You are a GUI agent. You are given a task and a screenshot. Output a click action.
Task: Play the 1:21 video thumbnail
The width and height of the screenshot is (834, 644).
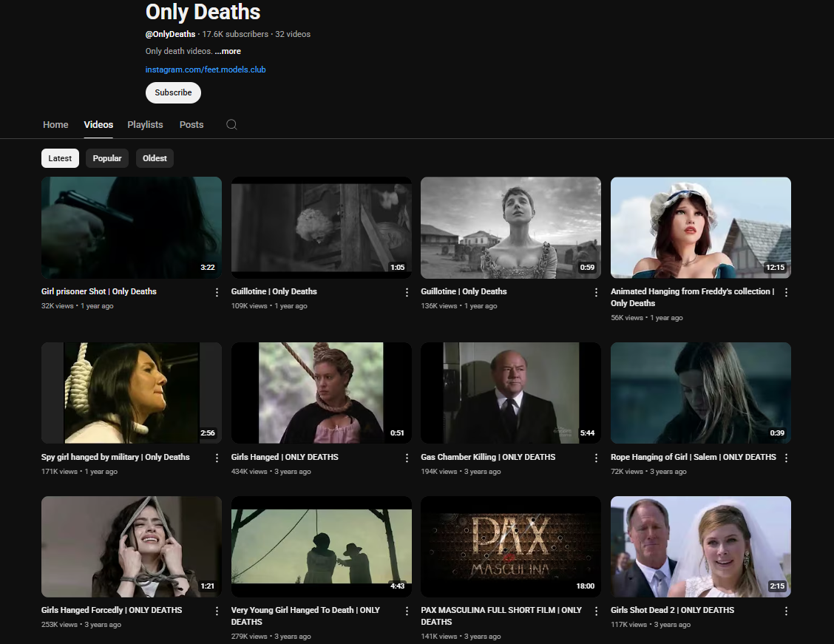(x=132, y=546)
